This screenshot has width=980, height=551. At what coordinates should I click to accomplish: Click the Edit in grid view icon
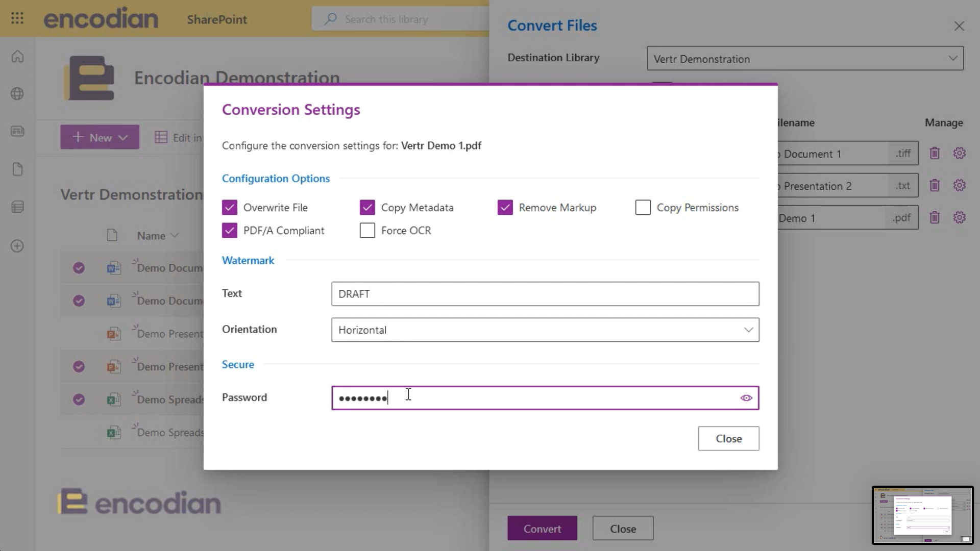click(161, 137)
